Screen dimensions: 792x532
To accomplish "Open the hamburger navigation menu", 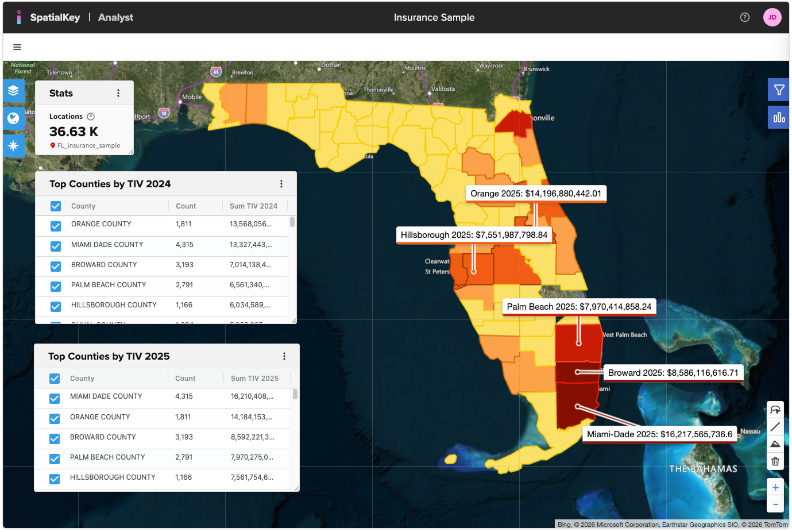I will (17, 47).
